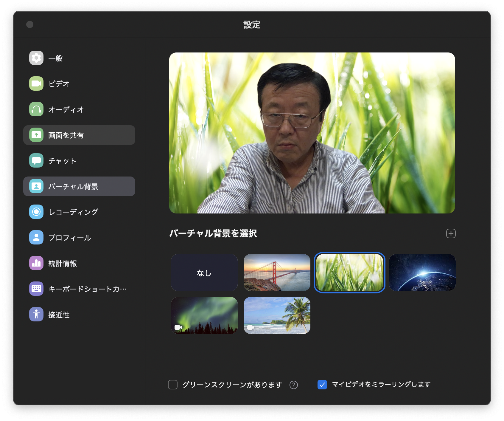Screen dimensions: 504x421
Task: Enable グリーンスクリーンがあります checkbox
Action: click(173, 385)
